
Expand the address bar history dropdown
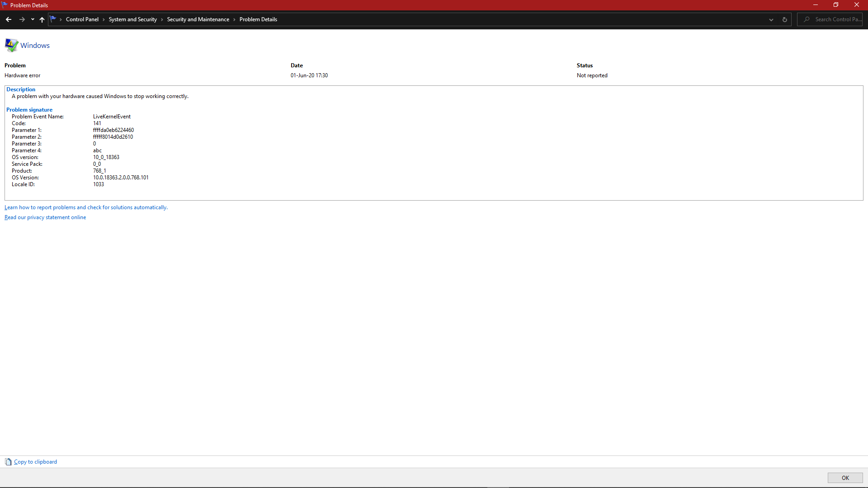click(771, 19)
